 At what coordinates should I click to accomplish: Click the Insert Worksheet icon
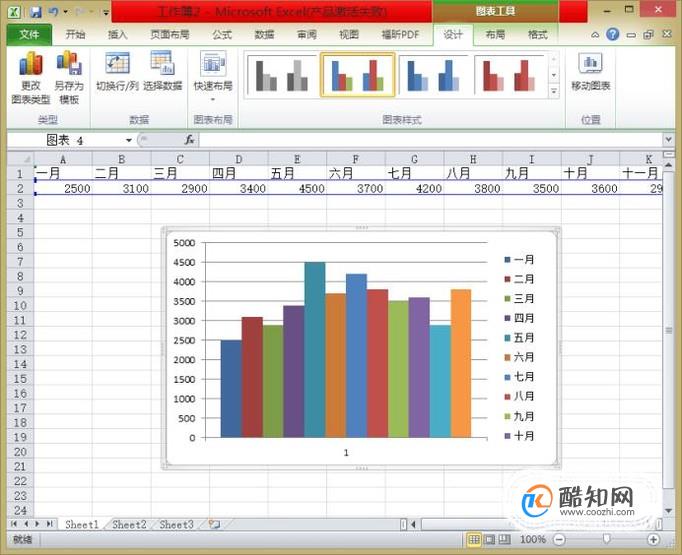click(x=214, y=524)
